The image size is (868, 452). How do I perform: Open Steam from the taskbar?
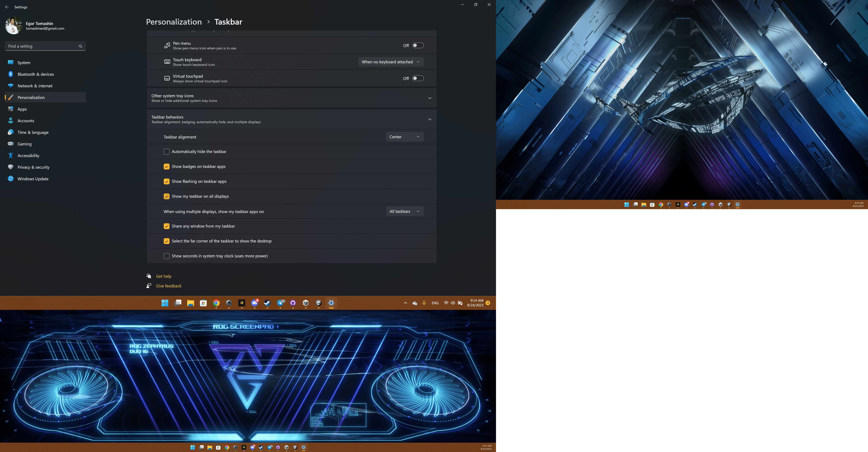(x=268, y=303)
